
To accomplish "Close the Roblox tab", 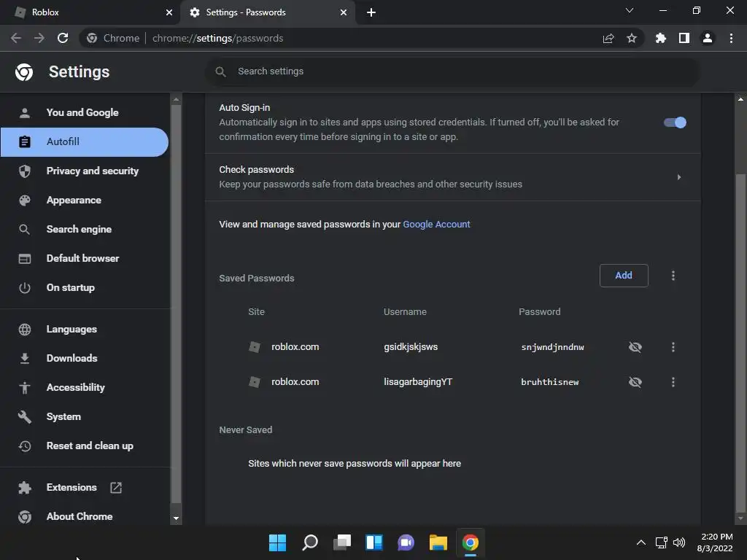I will coord(169,12).
